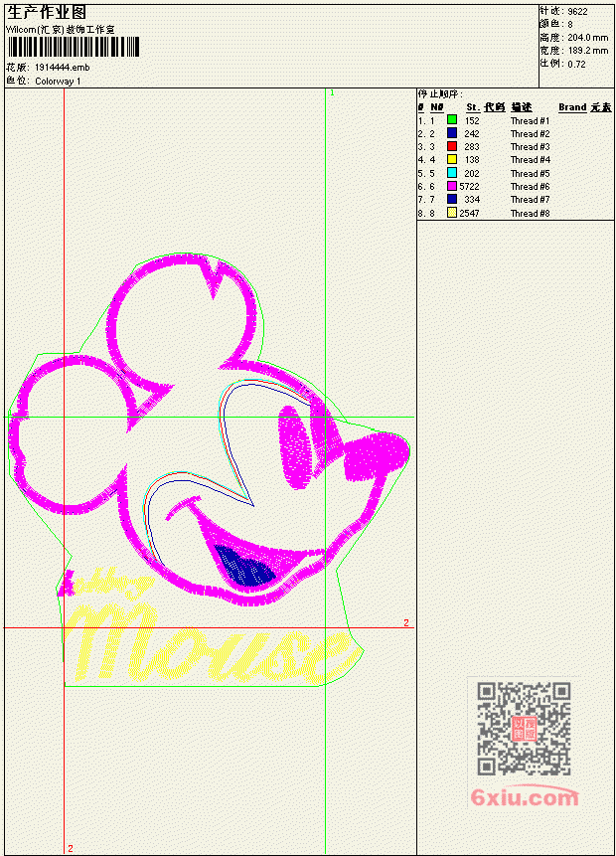Image resolution: width=616 pixels, height=856 pixels.
Task: Click the barcode under the company name
Action: point(74,47)
